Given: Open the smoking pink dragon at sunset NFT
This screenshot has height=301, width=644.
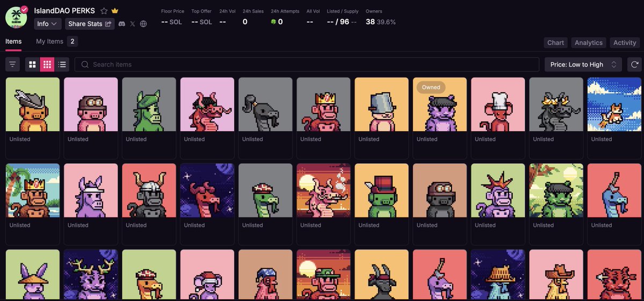Looking at the screenshot, I should [x=324, y=190].
